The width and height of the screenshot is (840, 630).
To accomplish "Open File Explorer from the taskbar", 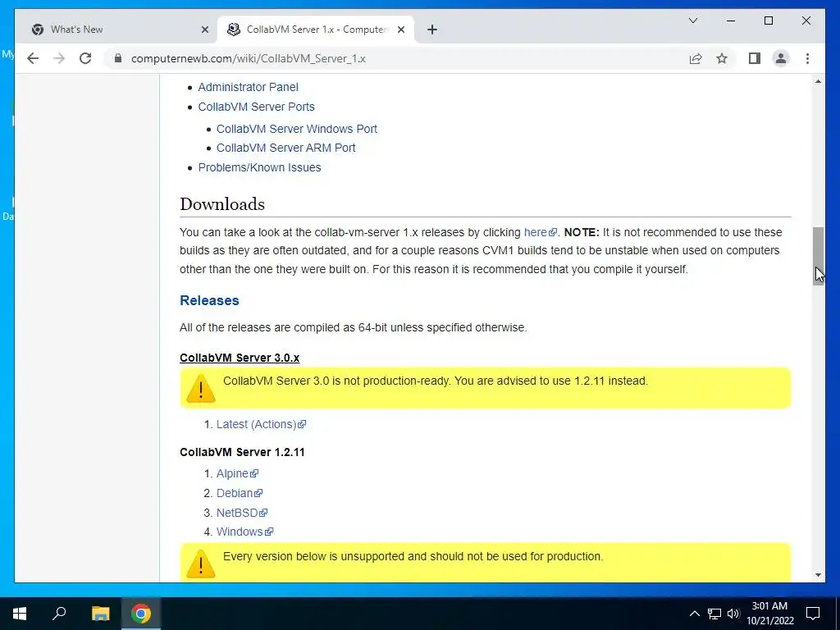I will 100,614.
